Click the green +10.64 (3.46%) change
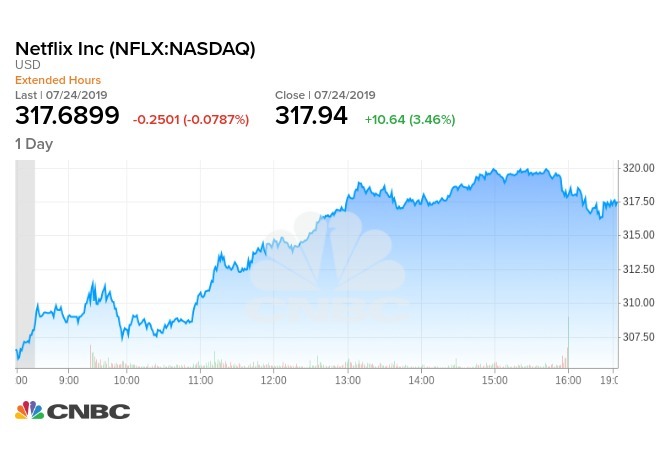This screenshot has height=450, width=670. (x=408, y=119)
